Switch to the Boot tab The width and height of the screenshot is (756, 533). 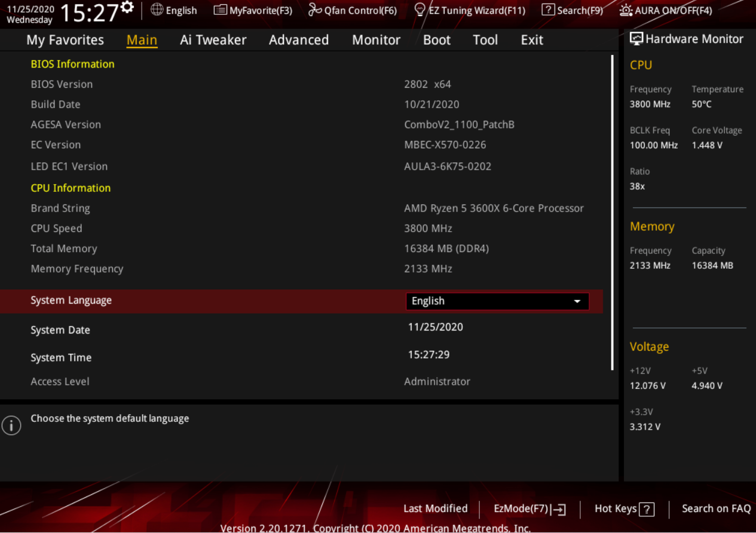[x=437, y=40]
